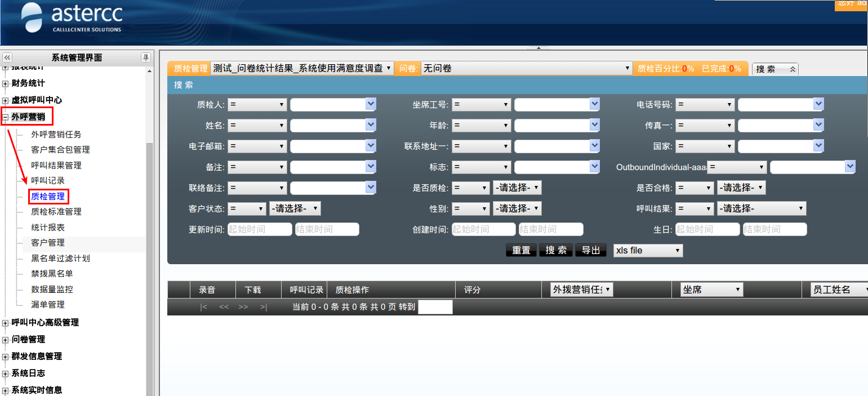Click the 搜索 button below filters
Screen dimensions: 868x396
[556, 250]
